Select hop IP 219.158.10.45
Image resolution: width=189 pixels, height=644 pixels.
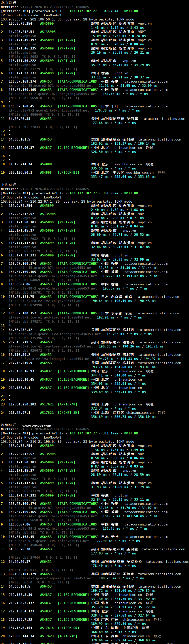point(22,380)
